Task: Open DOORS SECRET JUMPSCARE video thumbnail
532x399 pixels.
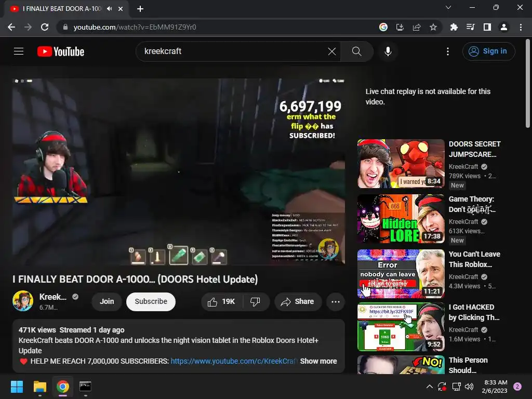Action: [x=401, y=164]
